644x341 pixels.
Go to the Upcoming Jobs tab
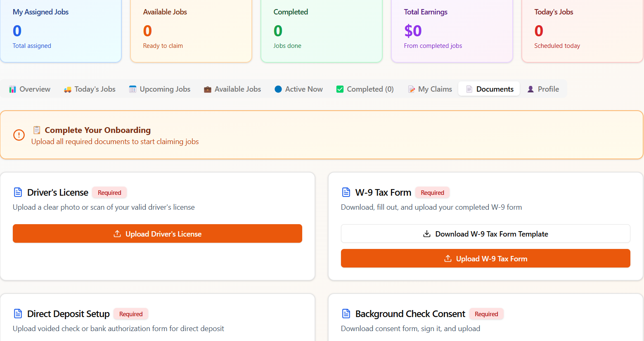(160, 89)
